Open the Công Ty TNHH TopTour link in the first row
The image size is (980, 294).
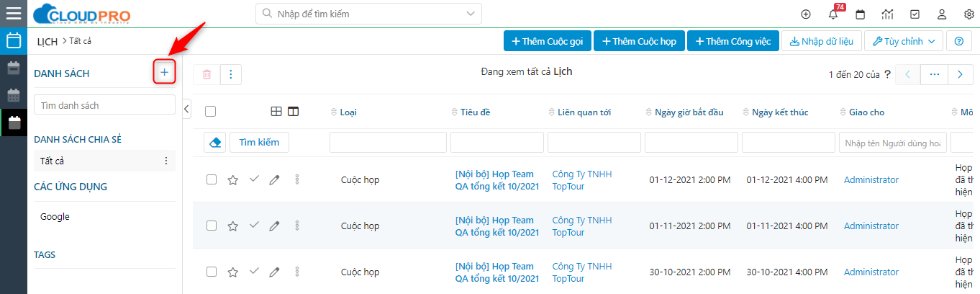[x=581, y=180]
